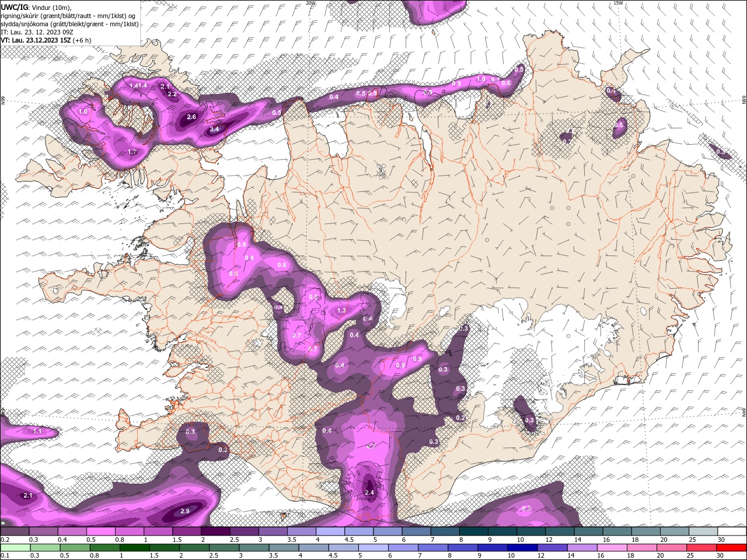Click the 2.9 precipitation value on the map

pyautogui.click(x=185, y=511)
